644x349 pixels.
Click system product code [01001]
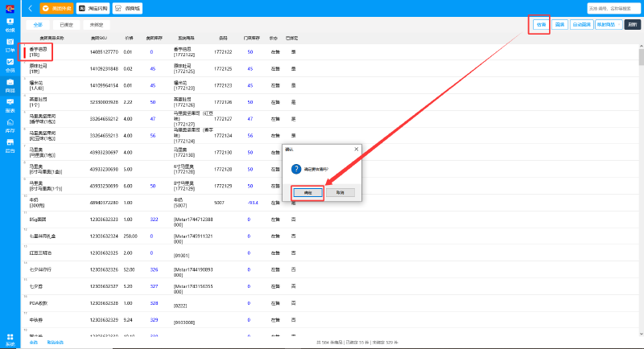181,256
